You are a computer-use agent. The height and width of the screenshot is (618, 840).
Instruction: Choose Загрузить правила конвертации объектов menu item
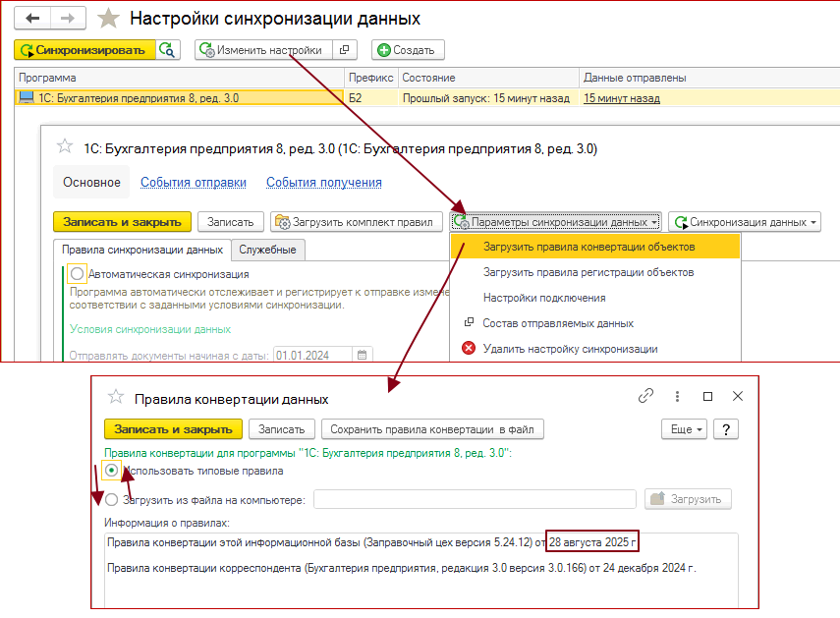pyautogui.click(x=595, y=247)
